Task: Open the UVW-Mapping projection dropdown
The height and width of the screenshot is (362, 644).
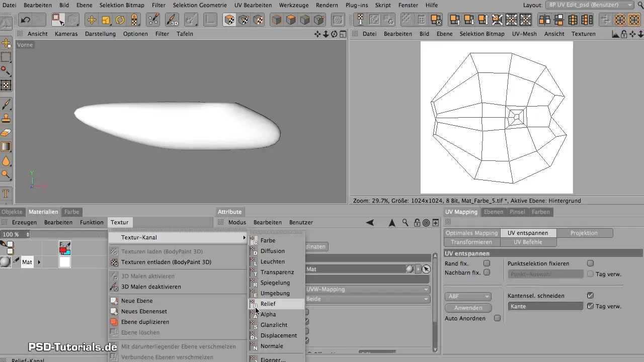Action: pyautogui.click(x=367, y=290)
